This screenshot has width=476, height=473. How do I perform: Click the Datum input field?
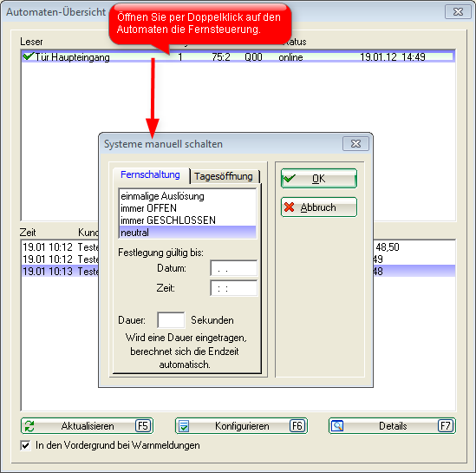(x=234, y=268)
